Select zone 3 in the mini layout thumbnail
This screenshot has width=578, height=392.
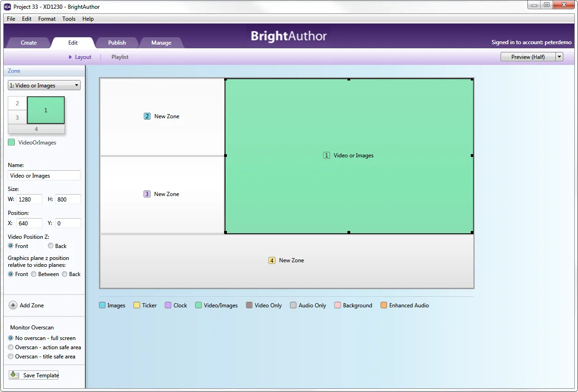[17, 117]
